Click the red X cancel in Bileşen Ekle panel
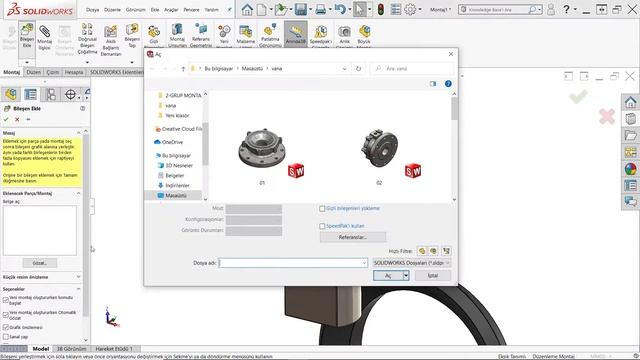Viewport: 640px width, 360px height. click(x=17, y=120)
